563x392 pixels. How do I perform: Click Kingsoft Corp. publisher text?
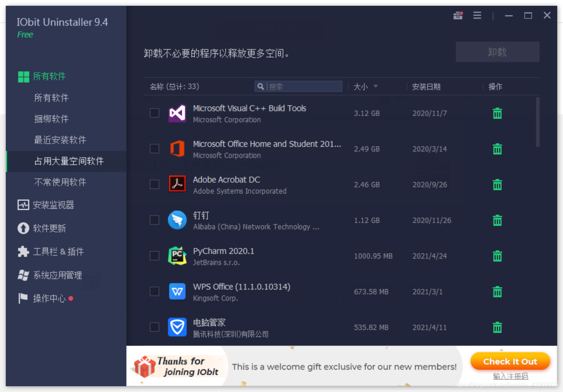coord(215,298)
